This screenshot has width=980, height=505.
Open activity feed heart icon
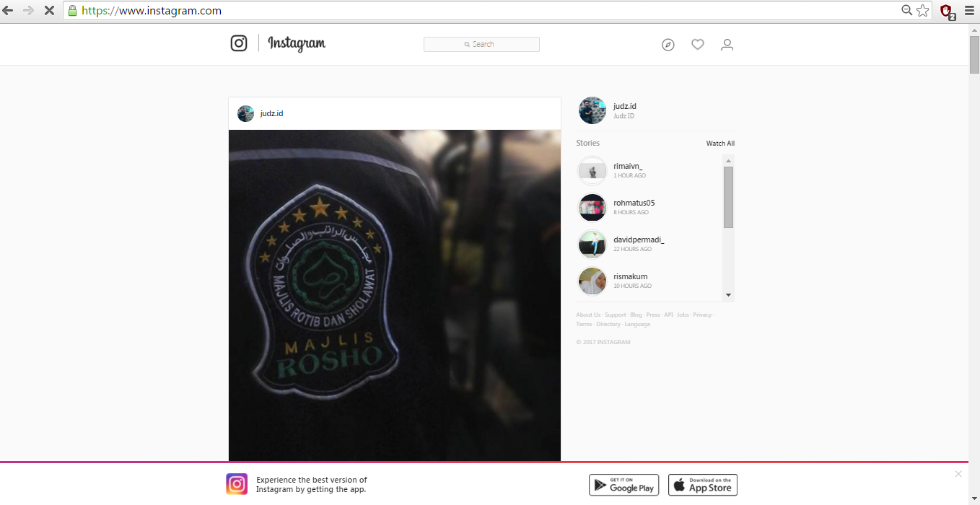pyautogui.click(x=698, y=45)
